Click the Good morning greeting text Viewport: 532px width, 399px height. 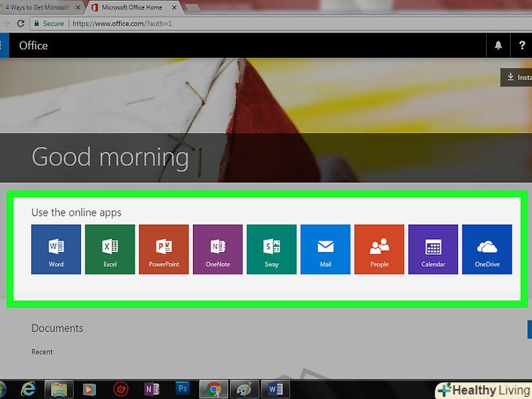pyautogui.click(x=110, y=157)
